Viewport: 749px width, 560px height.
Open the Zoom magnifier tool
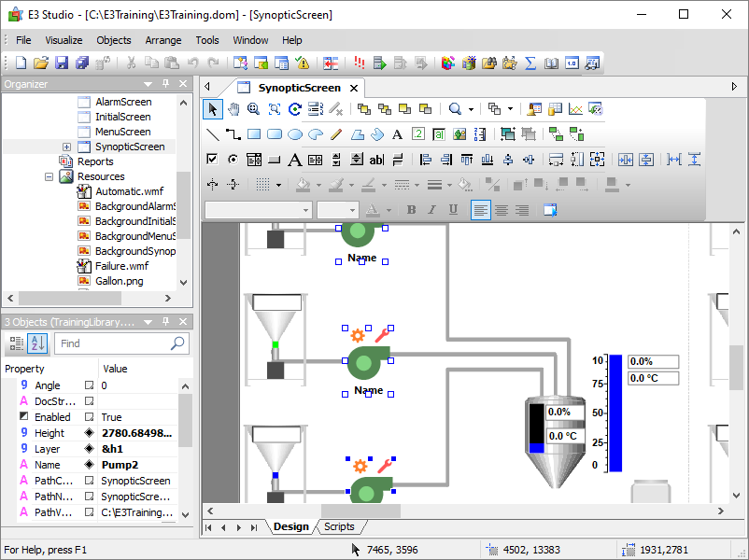tap(253, 109)
